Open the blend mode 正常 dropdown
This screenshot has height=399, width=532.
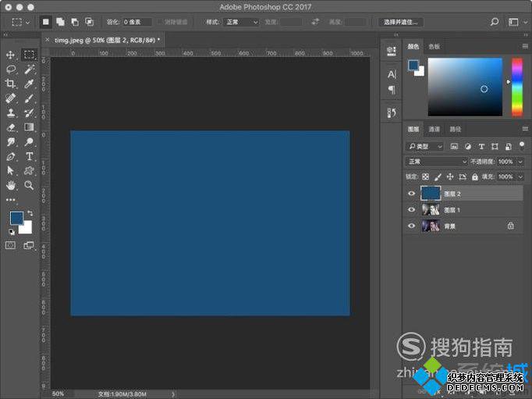[x=437, y=162]
